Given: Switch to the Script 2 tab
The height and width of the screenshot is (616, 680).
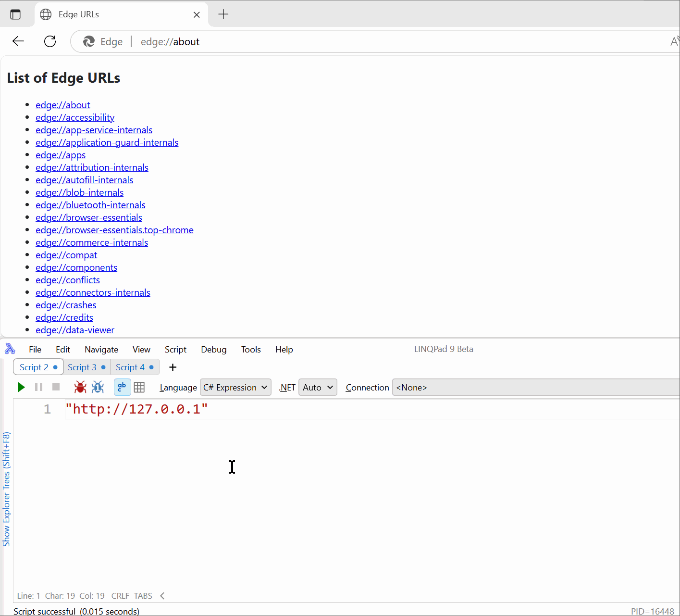Looking at the screenshot, I should tap(38, 367).
